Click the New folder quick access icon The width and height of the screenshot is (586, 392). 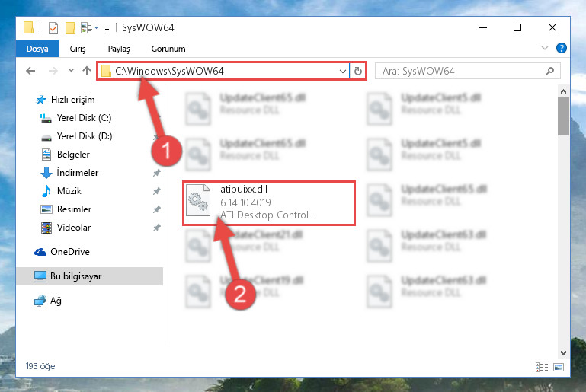coord(70,28)
